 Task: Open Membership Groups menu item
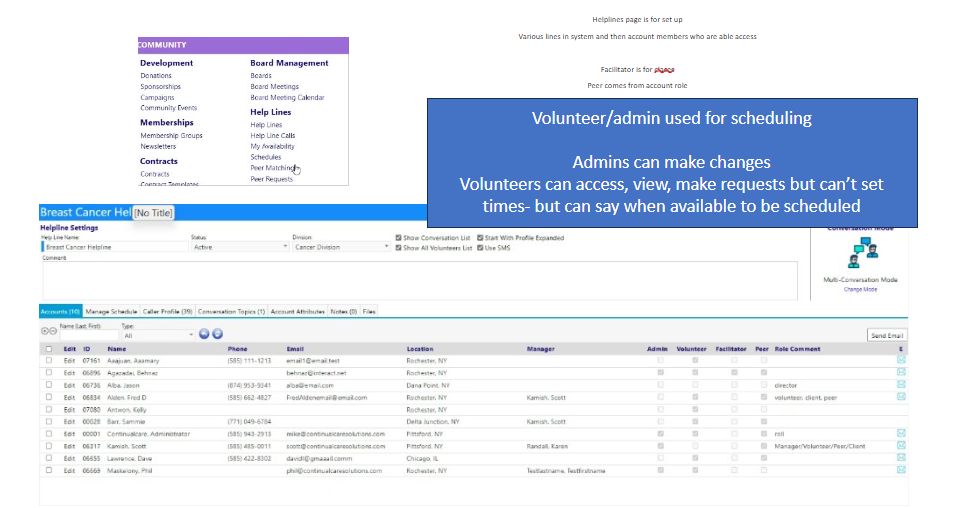point(172,136)
